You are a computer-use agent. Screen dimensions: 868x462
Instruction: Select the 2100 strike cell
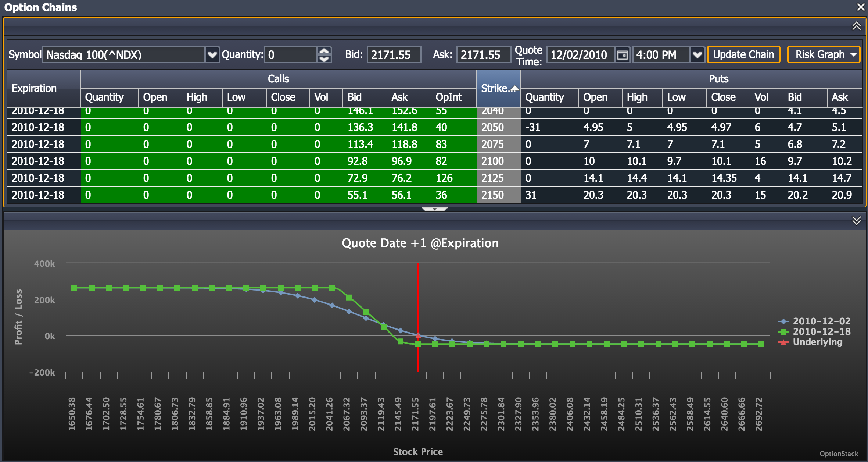(499, 161)
